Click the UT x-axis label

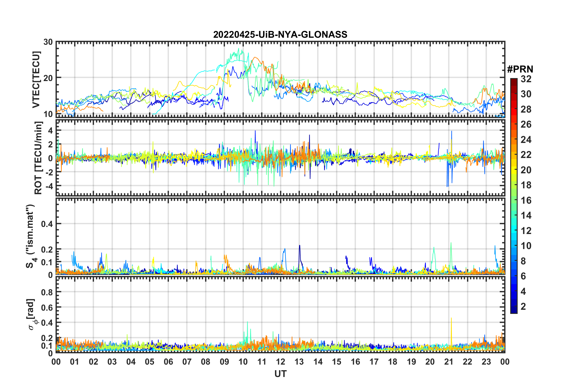[280, 374]
